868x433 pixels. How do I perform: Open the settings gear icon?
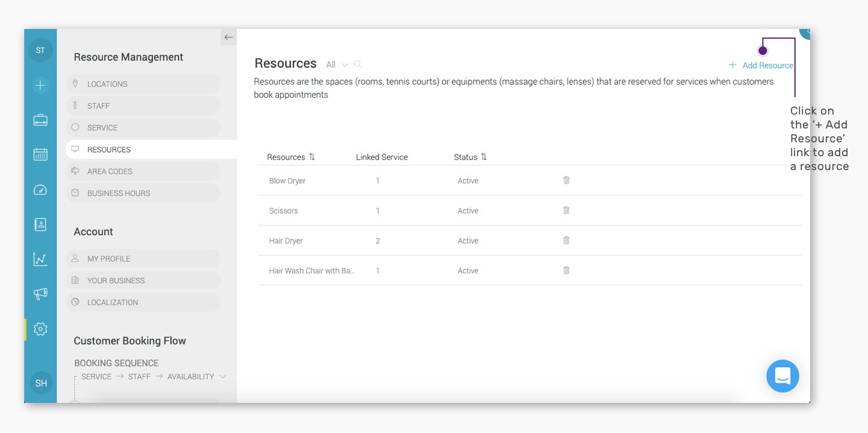(x=40, y=329)
